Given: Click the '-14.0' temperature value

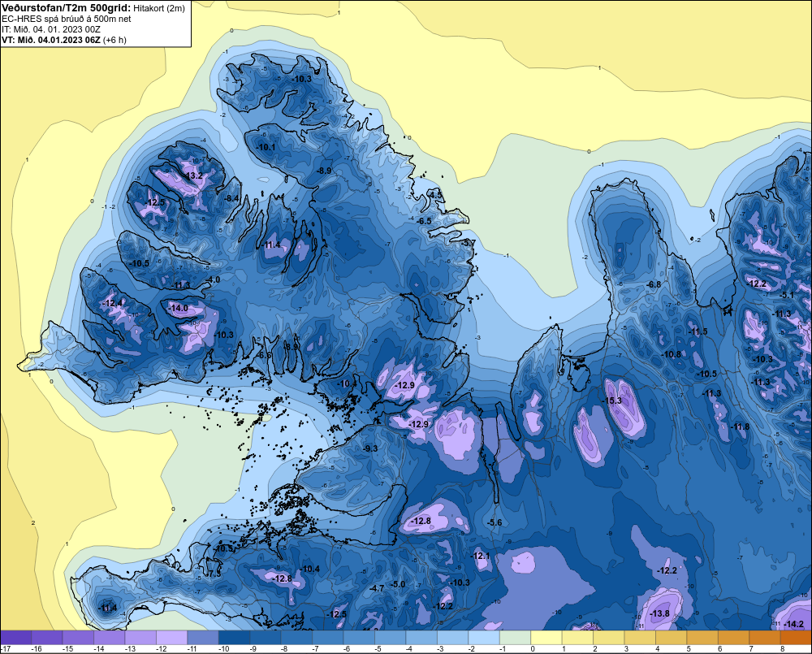Looking at the screenshot, I should tap(178, 308).
